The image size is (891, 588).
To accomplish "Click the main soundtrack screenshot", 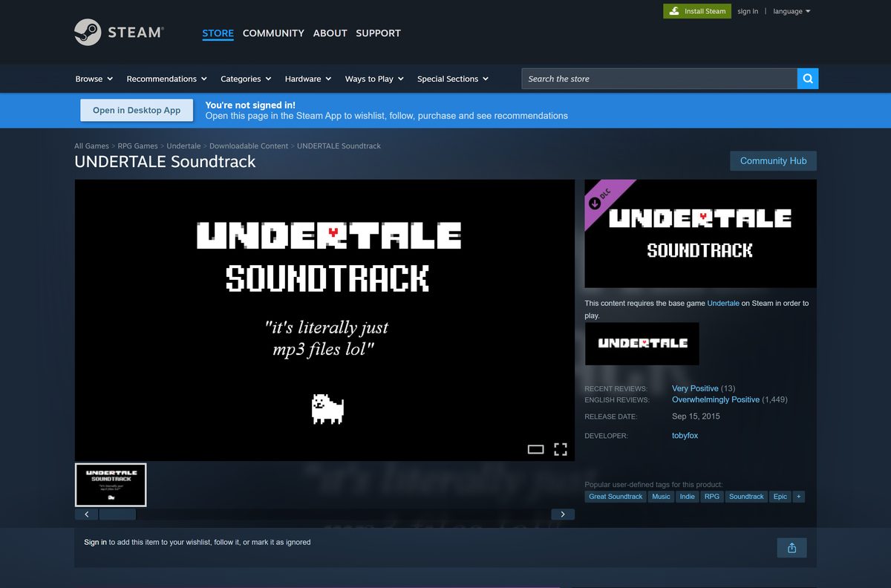I will pyautogui.click(x=324, y=320).
